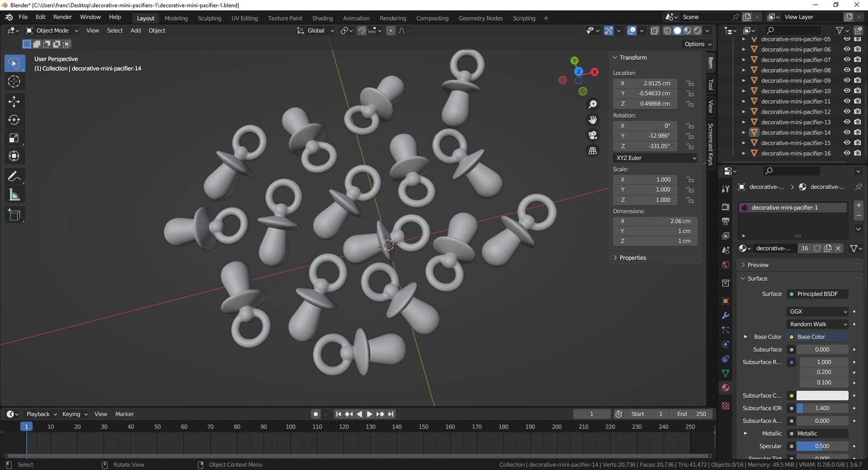Select the Add Cube tool
Image resolution: width=868 pixels, height=470 pixels.
14,215
